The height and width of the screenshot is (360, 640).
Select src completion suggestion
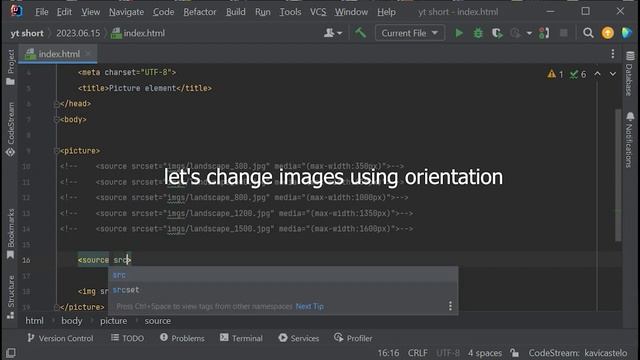pos(283,275)
